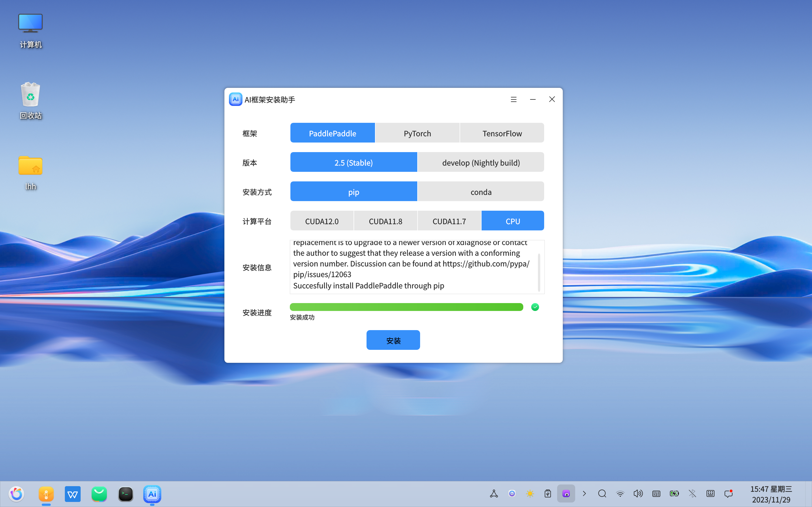Select CUDA11.8 compute platform
Image resolution: width=812 pixels, height=507 pixels.
pyautogui.click(x=385, y=221)
